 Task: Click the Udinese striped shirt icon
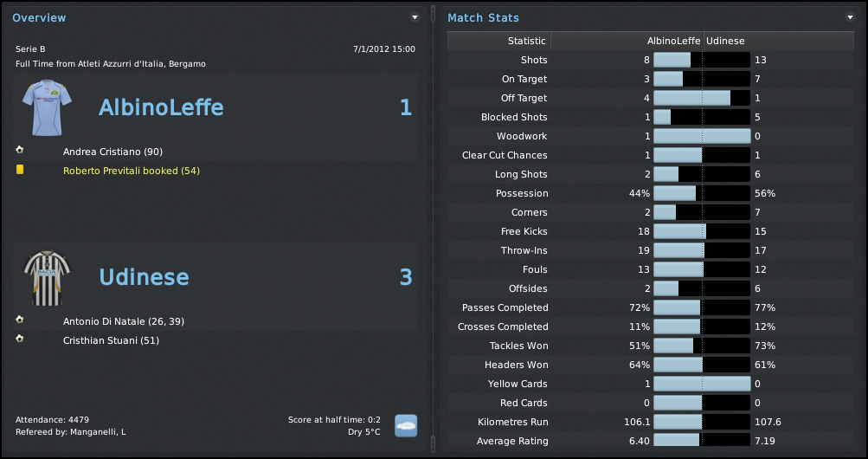point(46,278)
